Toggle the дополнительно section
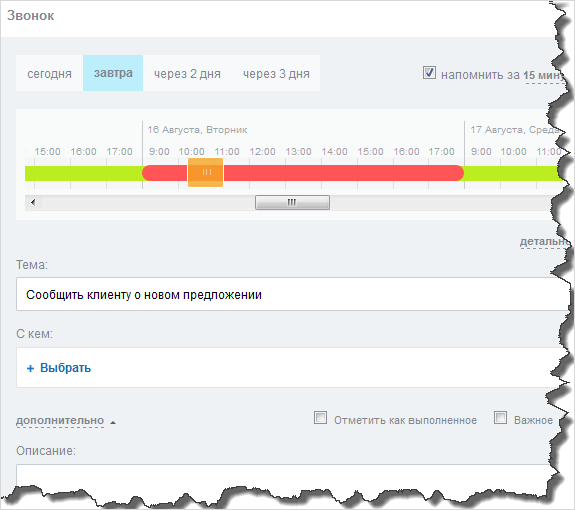The height and width of the screenshot is (510, 575). click(60, 421)
